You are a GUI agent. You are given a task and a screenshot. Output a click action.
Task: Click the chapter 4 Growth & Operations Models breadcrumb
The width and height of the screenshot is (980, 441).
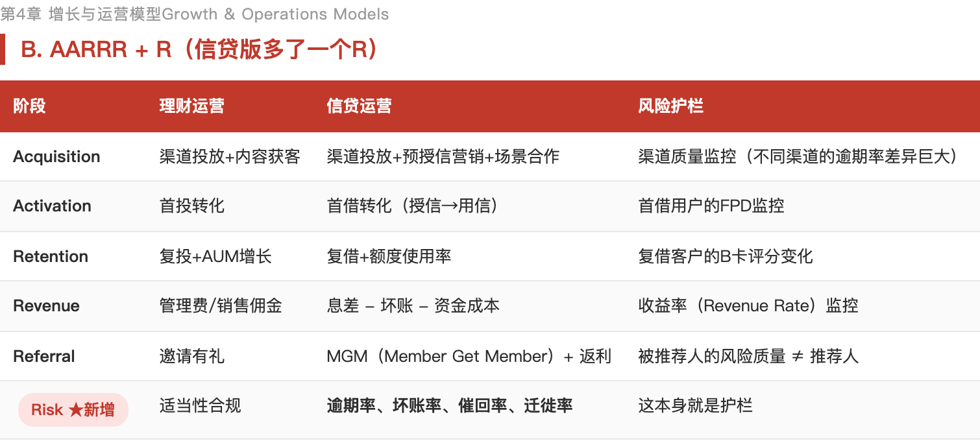[195, 14]
